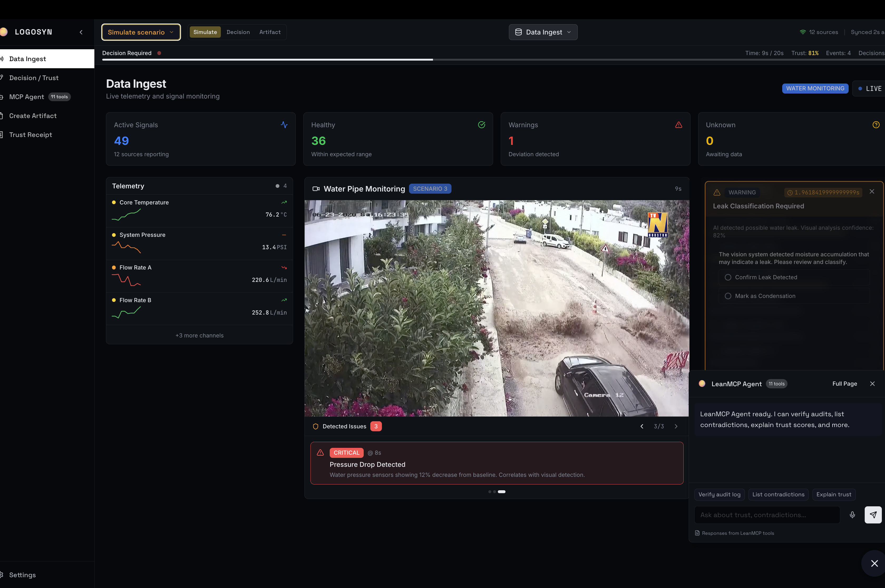This screenshot has height=588, width=885.
Task: Go to previous detected issue arrow
Action: click(x=641, y=426)
